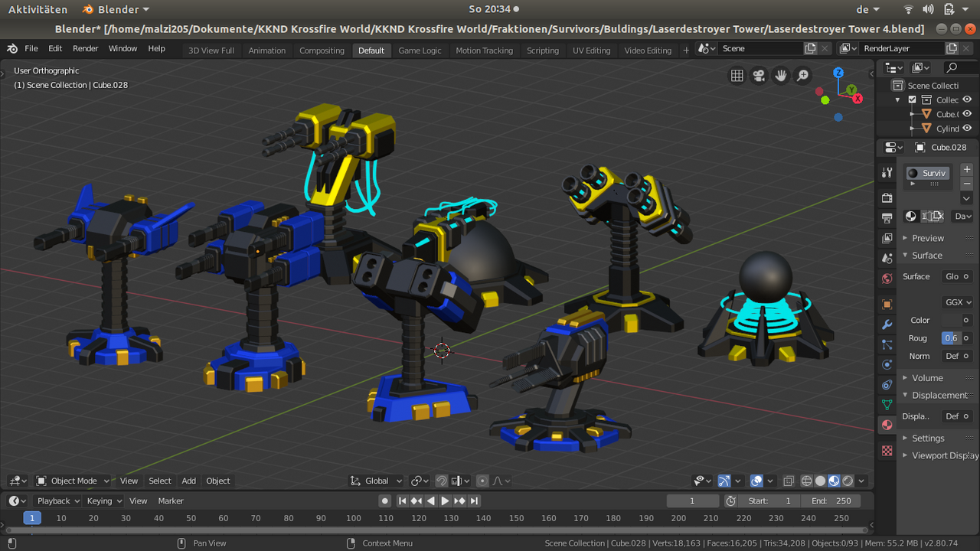This screenshot has height=551, width=980.
Task: Toggle show overlays button
Action: [756, 481]
